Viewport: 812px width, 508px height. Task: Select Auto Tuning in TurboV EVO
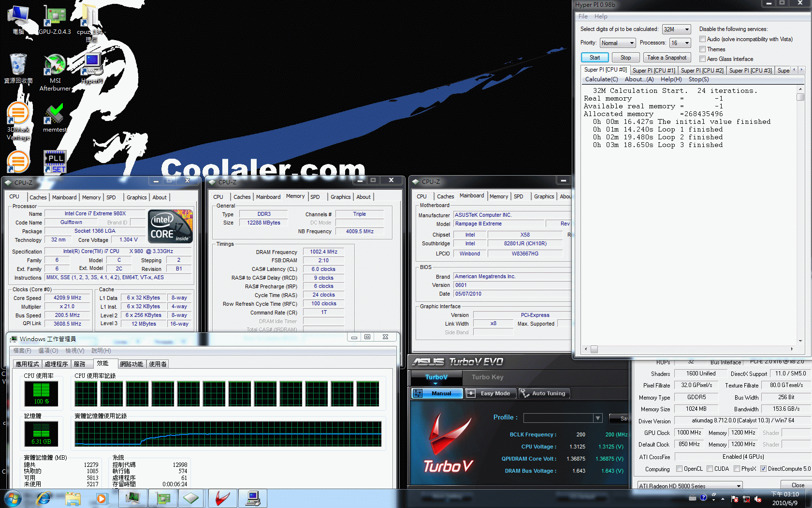(544, 393)
